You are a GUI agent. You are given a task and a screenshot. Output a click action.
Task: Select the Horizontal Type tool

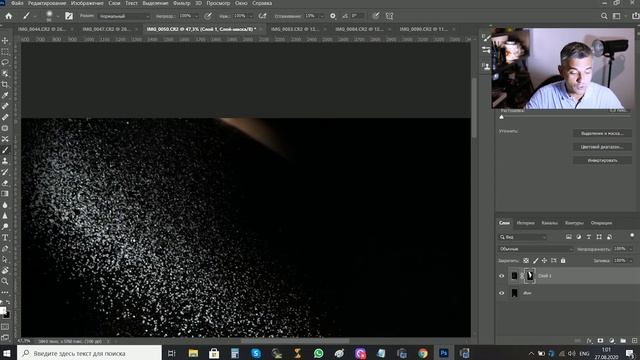(5, 238)
